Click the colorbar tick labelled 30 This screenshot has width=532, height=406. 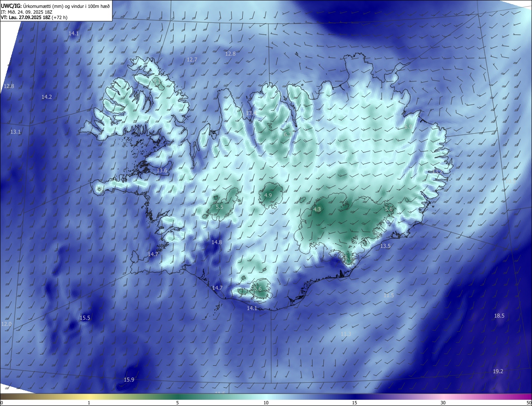[443, 403]
